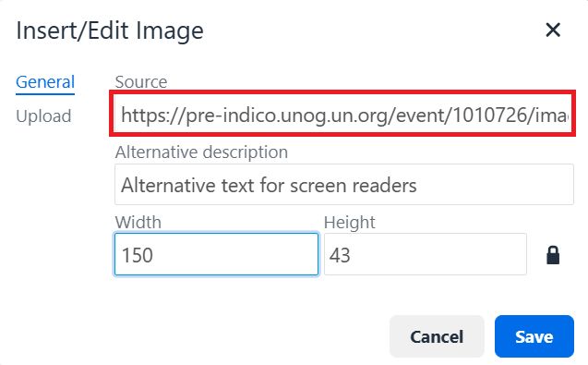
Task: Select the Height input box
Action: (x=426, y=254)
